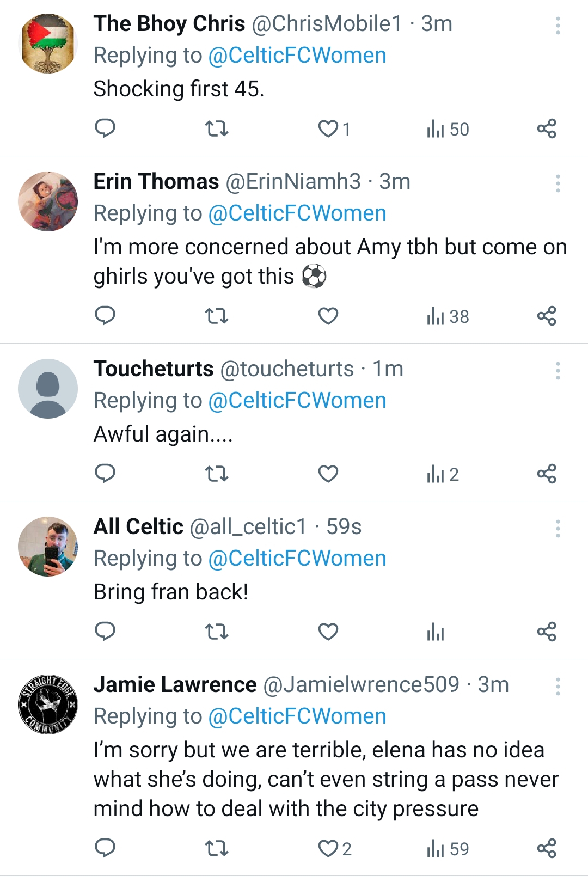Open more options on Jamie Lawrence tweet
Viewport: 588px width, 882px height.
point(558,687)
